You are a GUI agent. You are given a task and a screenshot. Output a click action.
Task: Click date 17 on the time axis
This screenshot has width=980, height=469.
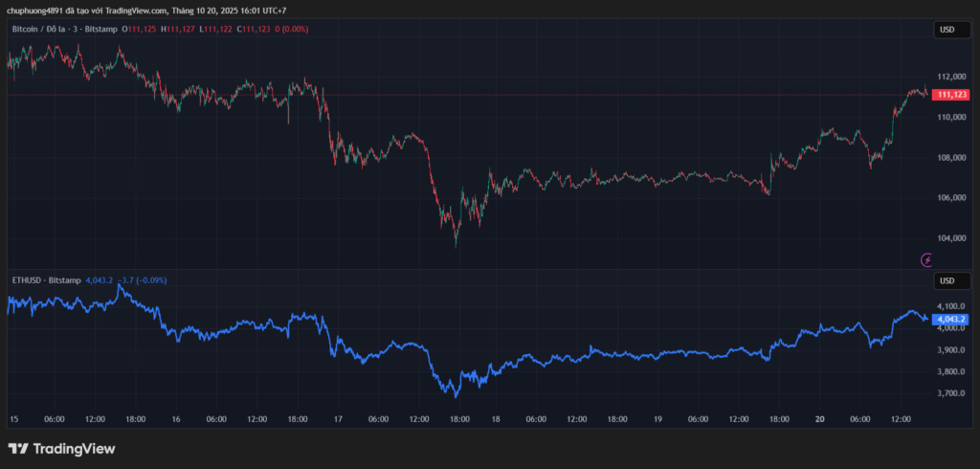pos(337,419)
